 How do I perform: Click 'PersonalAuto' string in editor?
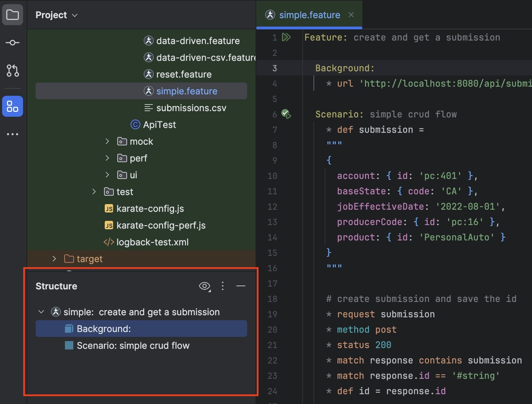click(457, 237)
